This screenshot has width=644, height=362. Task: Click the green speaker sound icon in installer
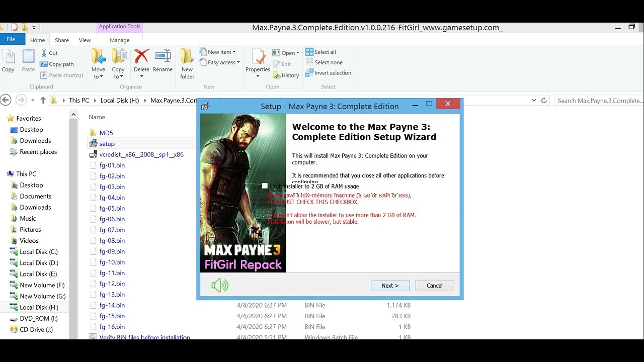[220, 286]
